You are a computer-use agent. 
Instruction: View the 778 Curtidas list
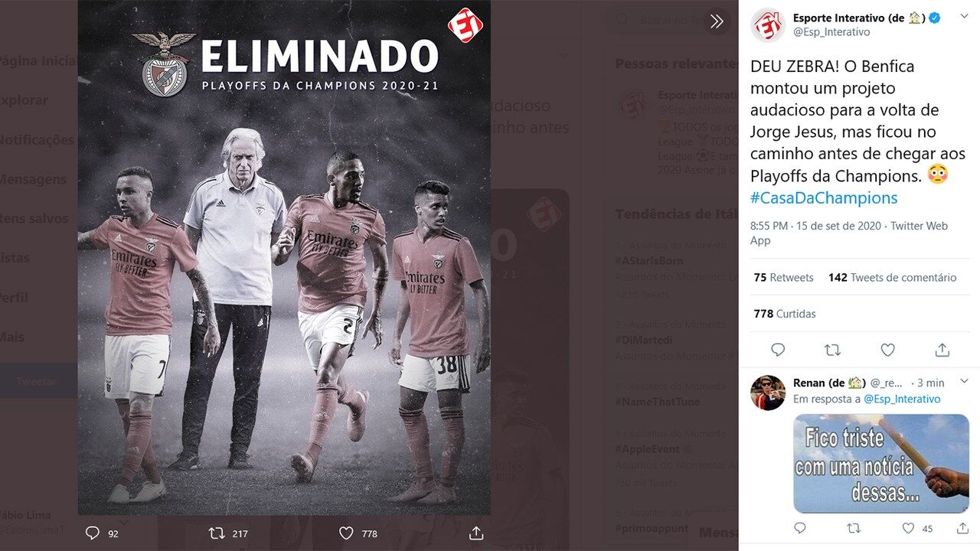784,314
